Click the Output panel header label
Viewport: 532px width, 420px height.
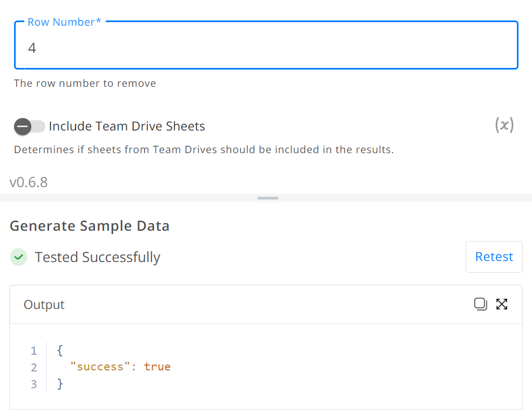point(44,305)
